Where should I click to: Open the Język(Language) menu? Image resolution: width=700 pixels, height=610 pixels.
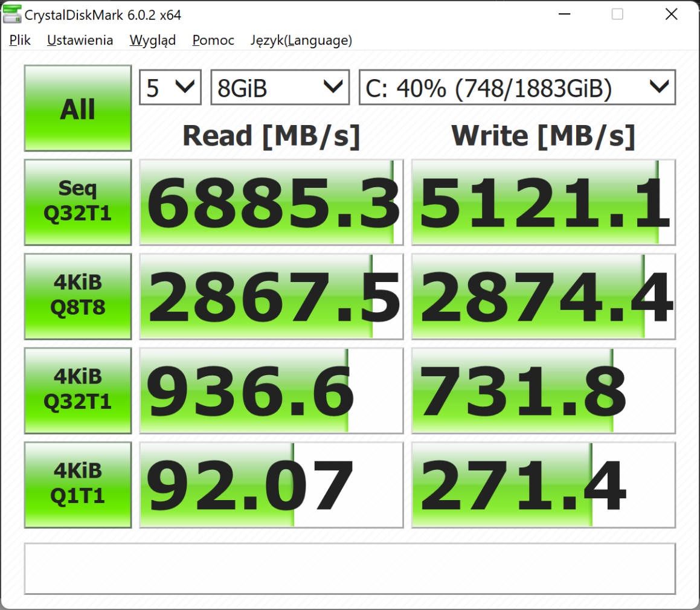point(301,40)
